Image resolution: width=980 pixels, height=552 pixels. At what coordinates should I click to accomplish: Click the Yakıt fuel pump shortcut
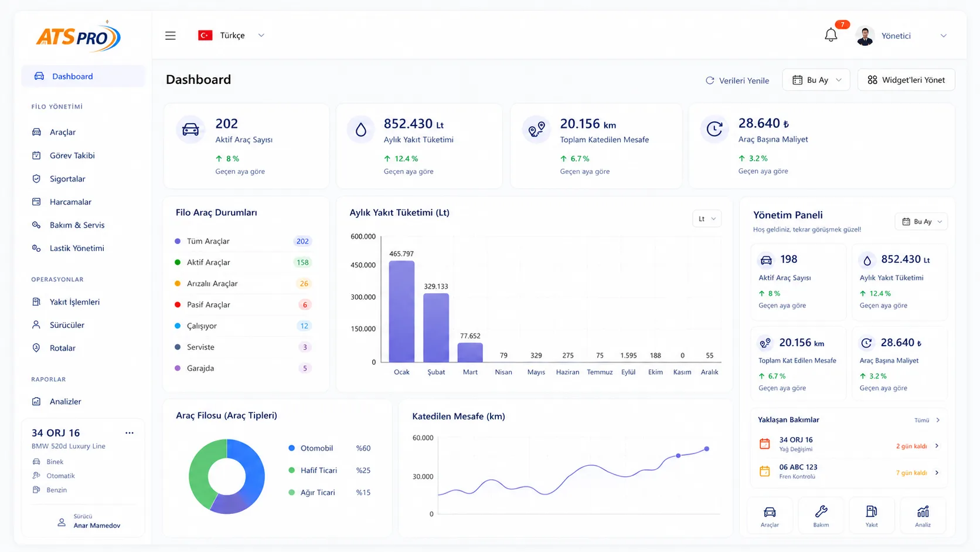(x=872, y=516)
